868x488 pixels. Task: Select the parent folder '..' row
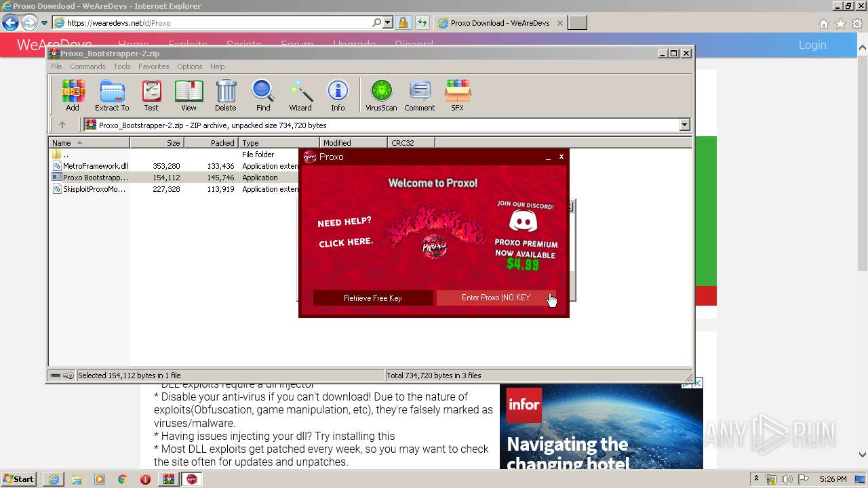point(174,155)
